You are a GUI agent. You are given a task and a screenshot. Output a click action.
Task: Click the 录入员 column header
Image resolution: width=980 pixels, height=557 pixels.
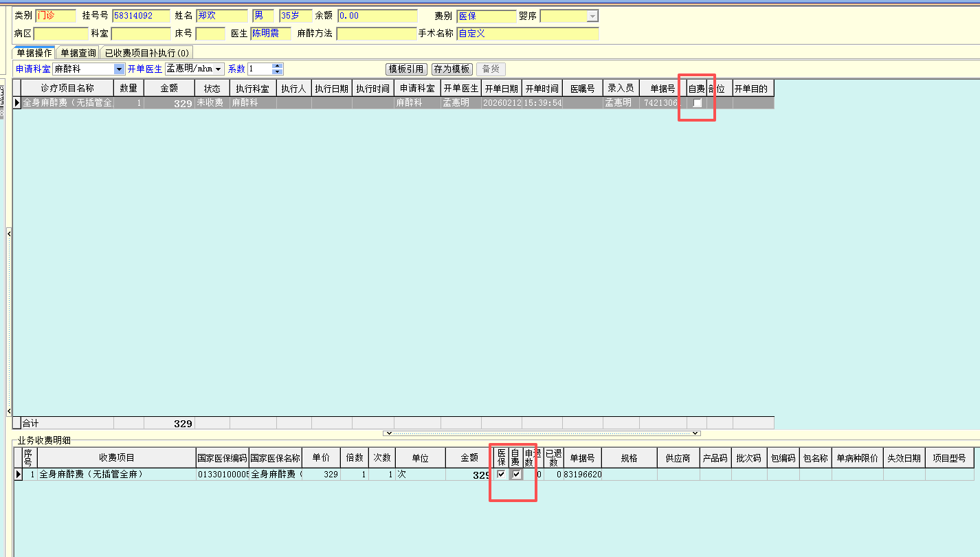coord(621,89)
